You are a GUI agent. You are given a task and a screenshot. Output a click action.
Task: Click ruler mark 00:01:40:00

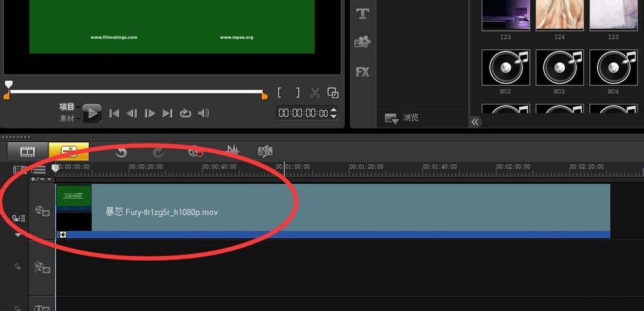440,167
